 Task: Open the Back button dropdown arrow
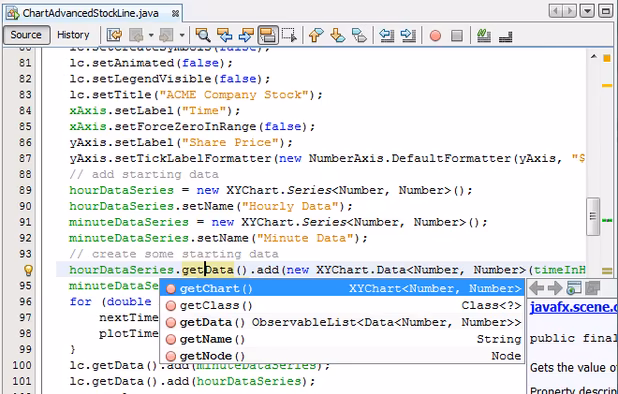point(151,35)
